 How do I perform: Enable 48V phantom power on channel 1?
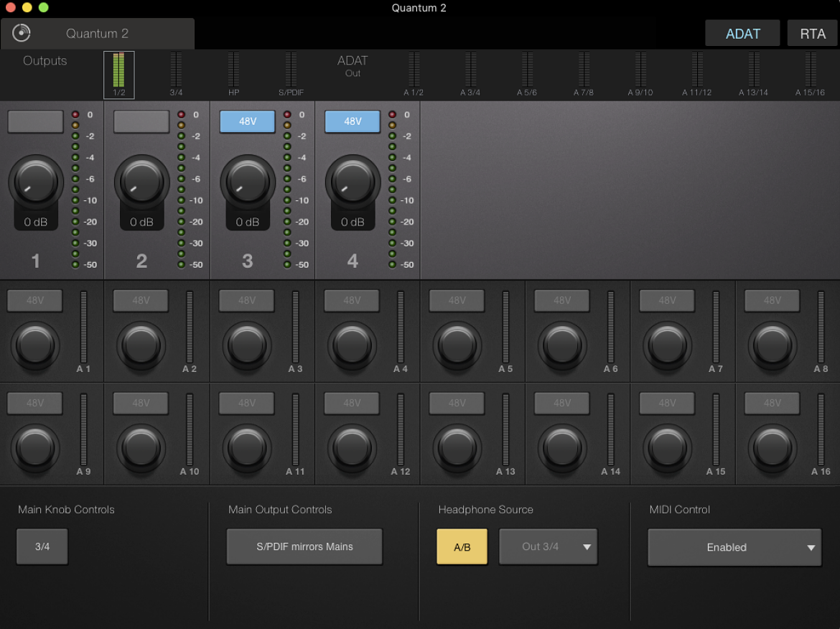click(x=35, y=121)
